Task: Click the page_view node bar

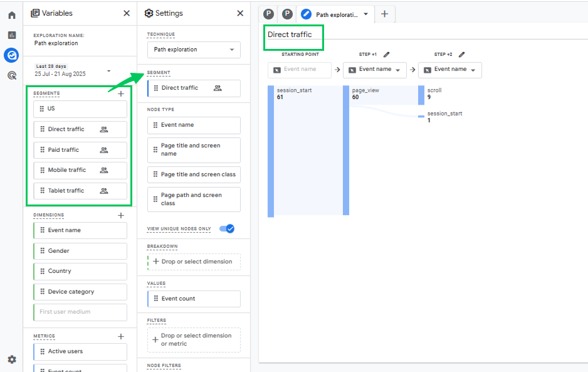Action: tap(346, 150)
